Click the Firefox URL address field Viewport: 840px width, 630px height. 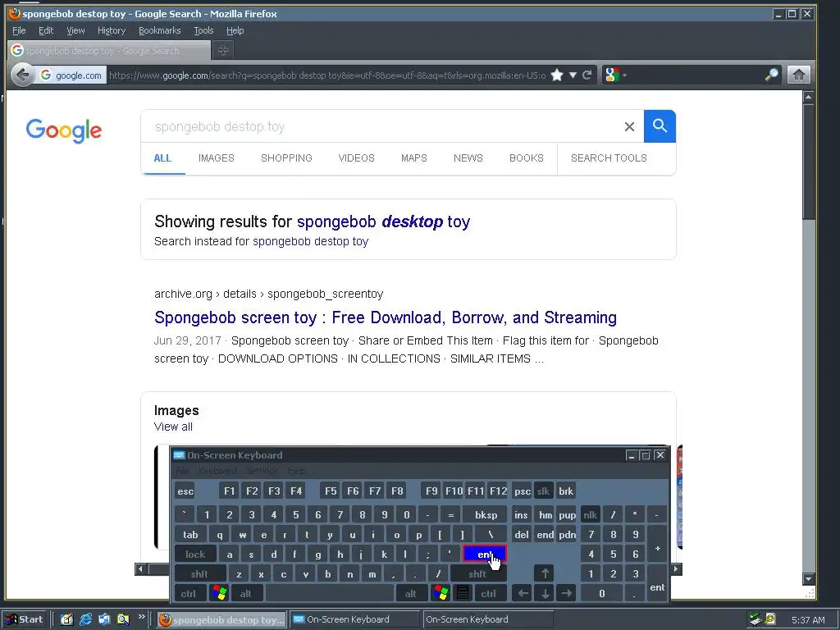pos(326,75)
